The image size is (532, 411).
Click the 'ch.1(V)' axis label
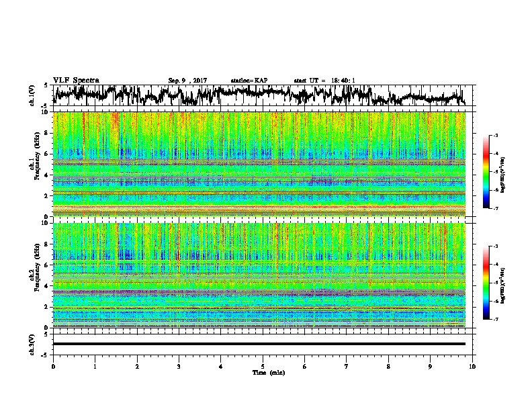(32, 95)
